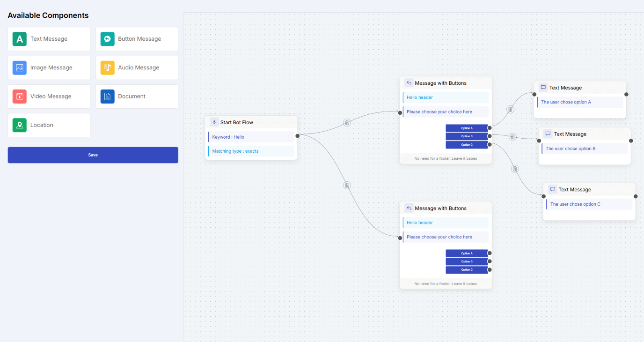This screenshot has width=644, height=342.
Task: Click output handle of 'option C' Text Message node
Action: point(636,196)
